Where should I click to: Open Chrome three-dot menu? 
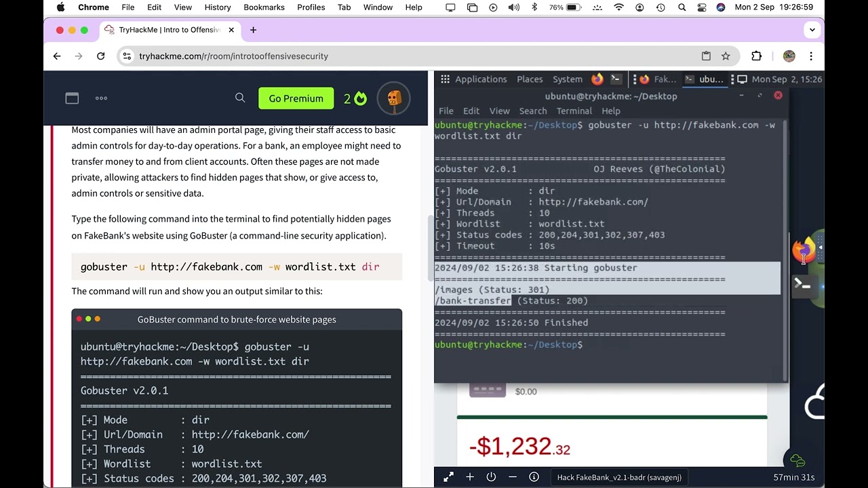(x=811, y=56)
